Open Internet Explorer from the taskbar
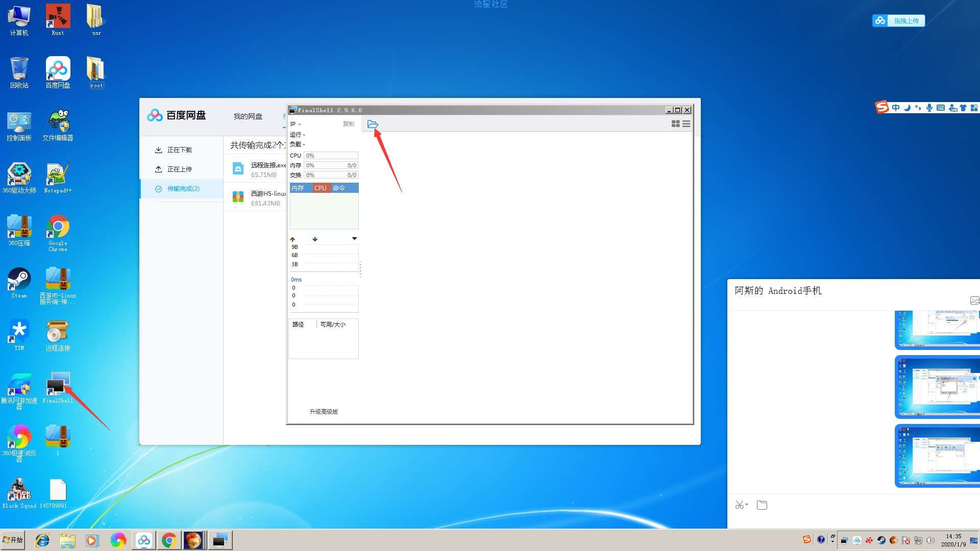The width and height of the screenshot is (980, 551). pyautogui.click(x=42, y=540)
